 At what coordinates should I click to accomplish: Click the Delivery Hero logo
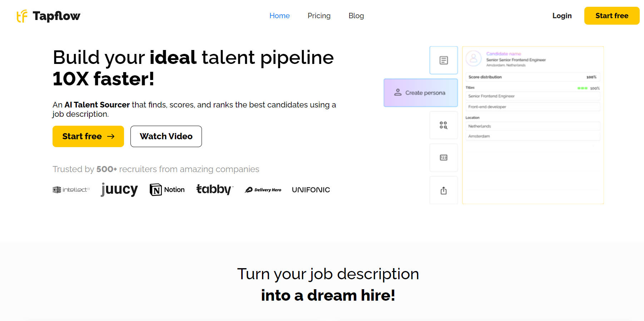(x=263, y=190)
